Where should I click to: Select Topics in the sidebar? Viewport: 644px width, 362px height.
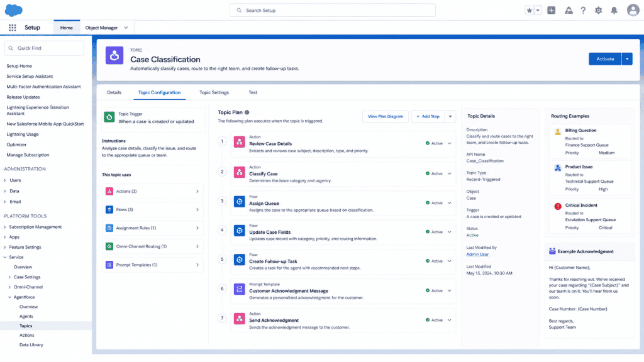coord(25,326)
